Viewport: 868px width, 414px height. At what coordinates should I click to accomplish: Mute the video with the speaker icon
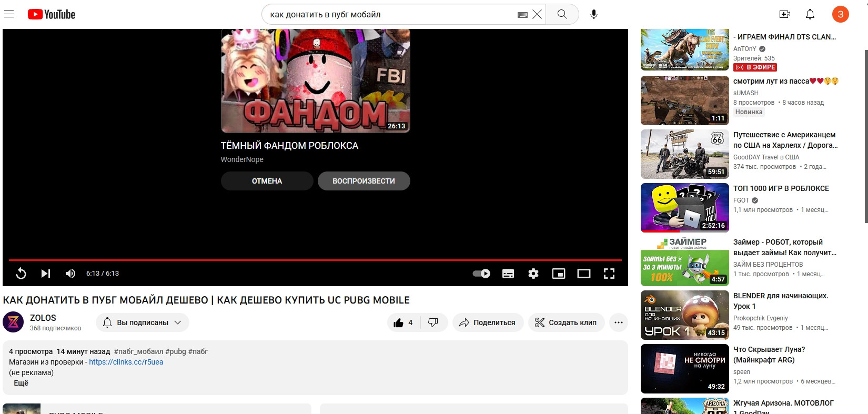(x=70, y=273)
